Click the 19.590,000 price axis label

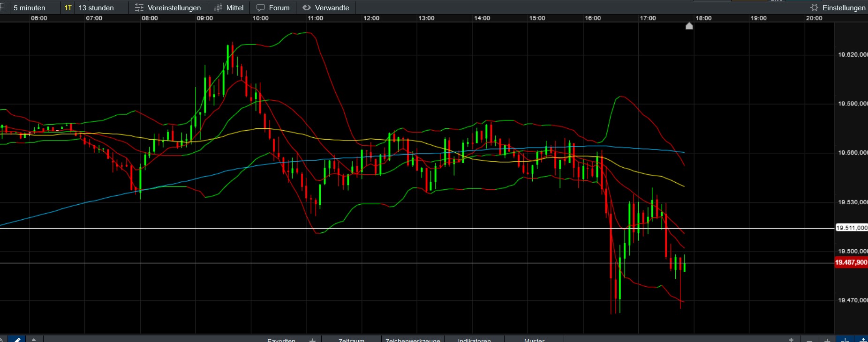853,104
